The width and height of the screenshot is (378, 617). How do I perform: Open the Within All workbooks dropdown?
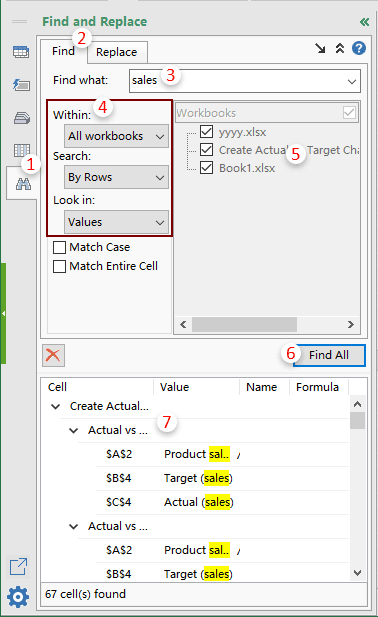click(116, 136)
